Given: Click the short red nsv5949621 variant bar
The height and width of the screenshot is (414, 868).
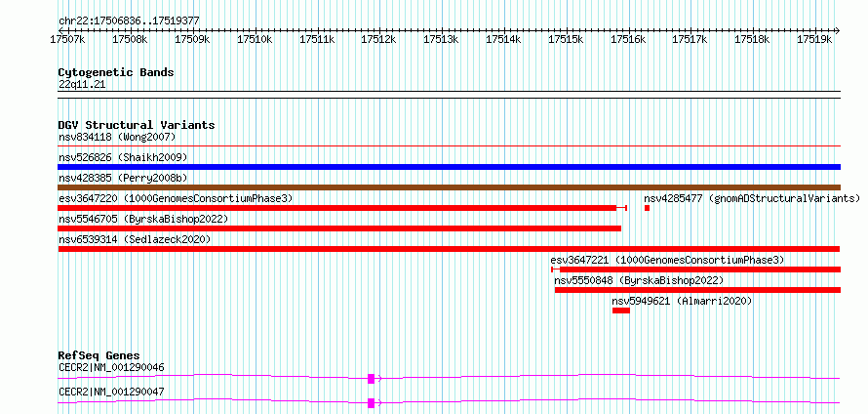Looking at the screenshot, I should 621,310.
